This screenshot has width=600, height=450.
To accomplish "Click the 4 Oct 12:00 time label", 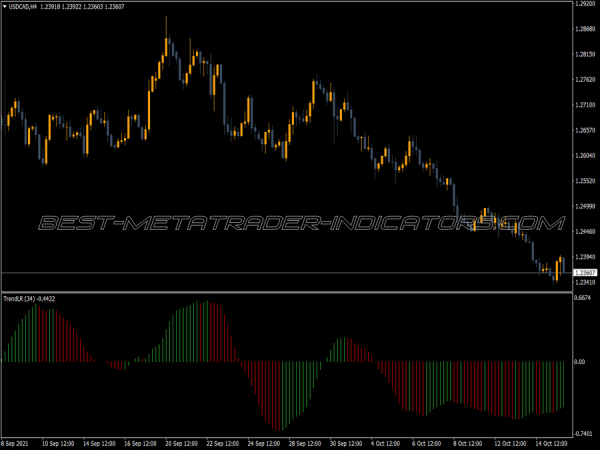I will tap(386, 443).
